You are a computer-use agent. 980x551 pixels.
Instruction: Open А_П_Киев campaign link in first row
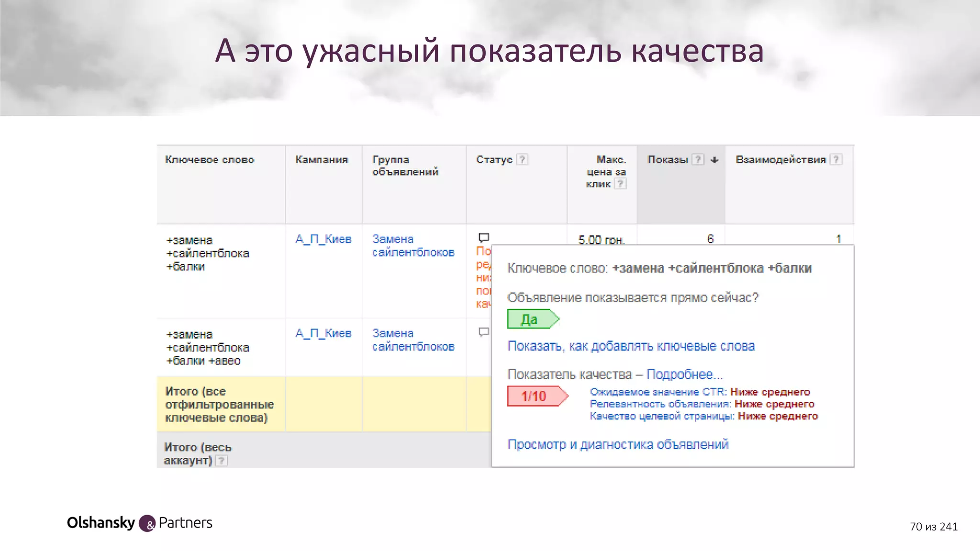(x=323, y=239)
